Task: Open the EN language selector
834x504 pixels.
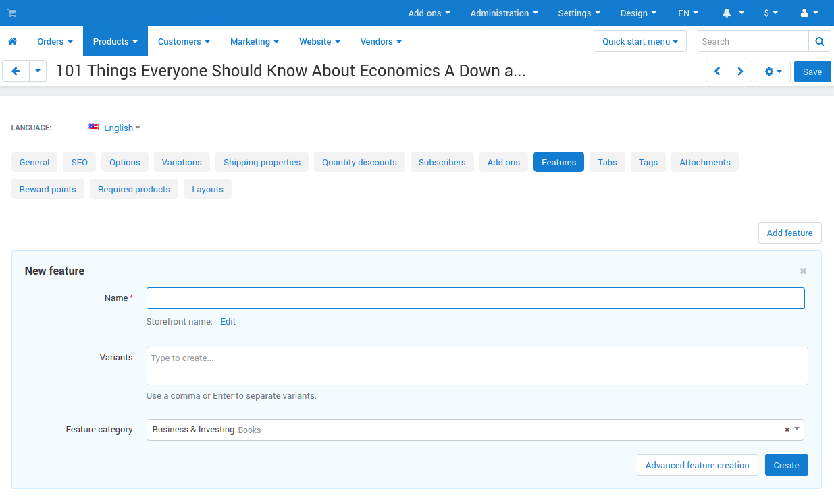Action: (x=688, y=13)
